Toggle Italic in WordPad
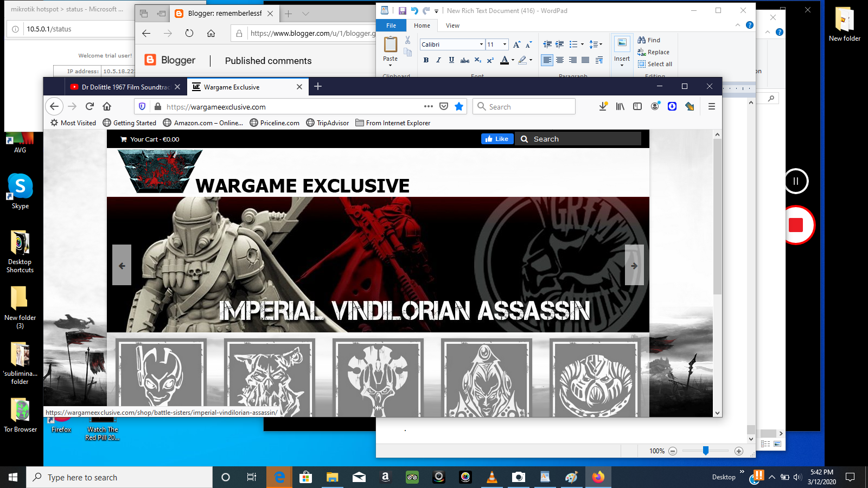The height and width of the screenshot is (488, 868). point(438,60)
